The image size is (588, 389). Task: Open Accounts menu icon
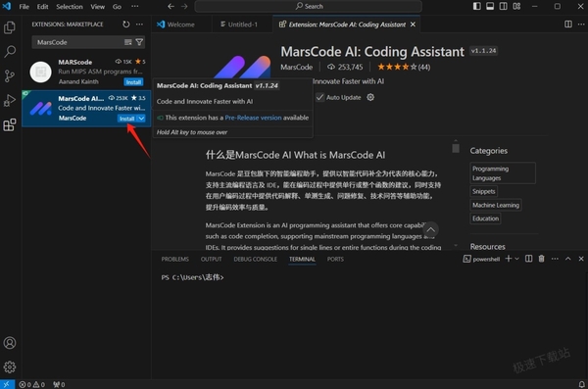[10, 343]
